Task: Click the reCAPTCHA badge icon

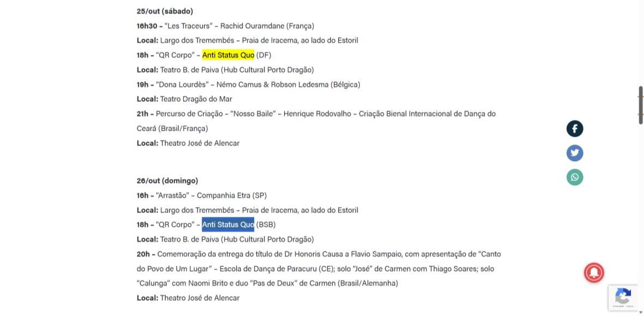Action: (x=623, y=297)
